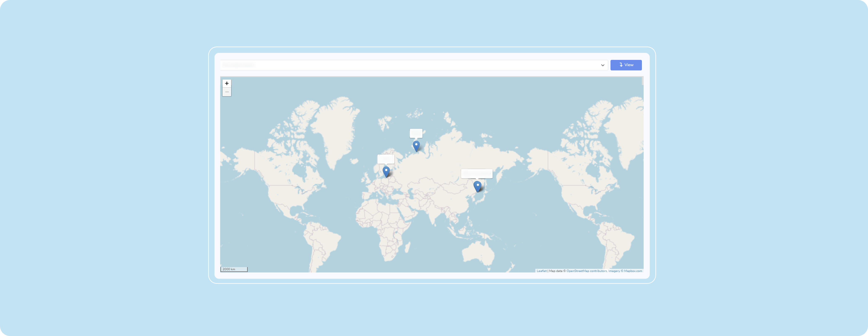This screenshot has width=868, height=336.
Task: Click the popup label above the northern Russia marker
Action: pyautogui.click(x=416, y=133)
